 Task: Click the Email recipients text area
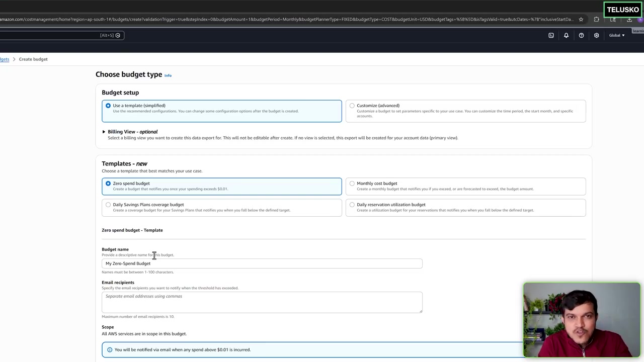coord(262,302)
